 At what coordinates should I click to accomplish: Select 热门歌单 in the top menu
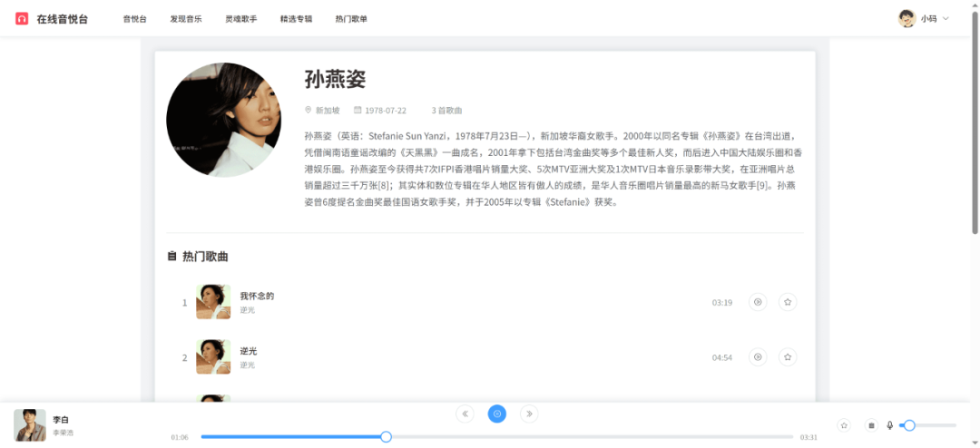(350, 19)
